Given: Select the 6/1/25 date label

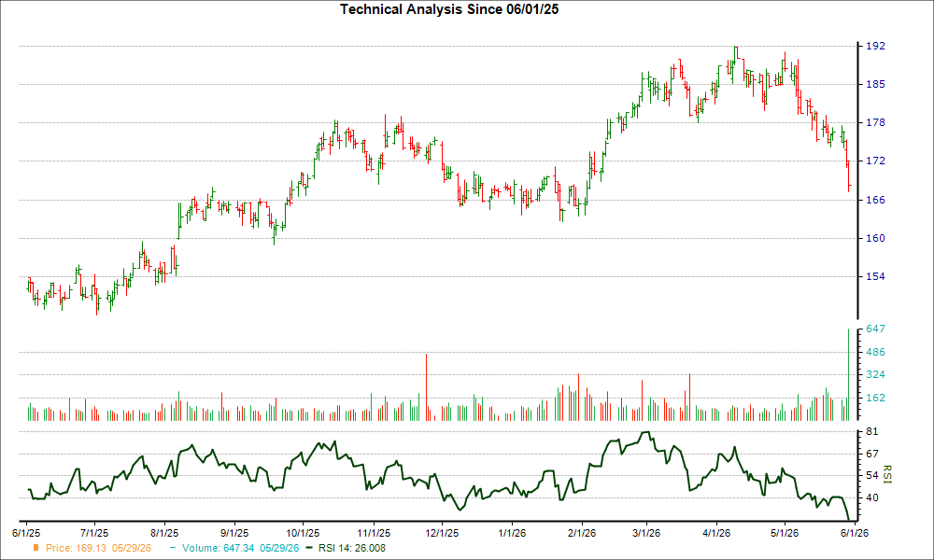Looking at the screenshot, I should pyautogui.click(x=26, y=533).
